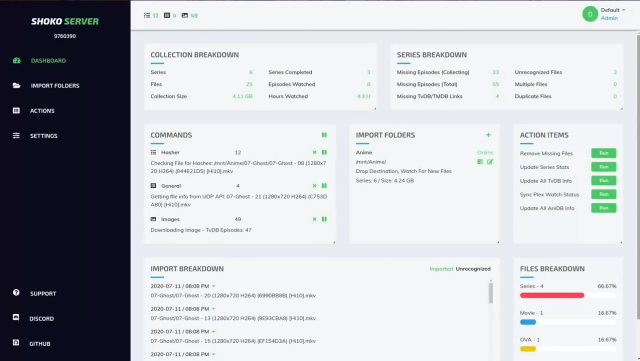
Task: Click the images queue icon in top bar
Action: point(185,15)
